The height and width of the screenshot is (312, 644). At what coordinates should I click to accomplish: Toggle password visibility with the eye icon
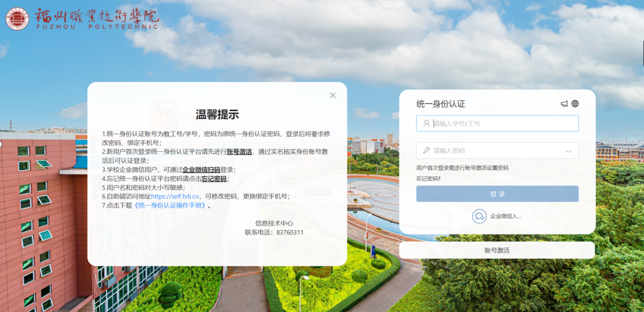pos(568,151)
